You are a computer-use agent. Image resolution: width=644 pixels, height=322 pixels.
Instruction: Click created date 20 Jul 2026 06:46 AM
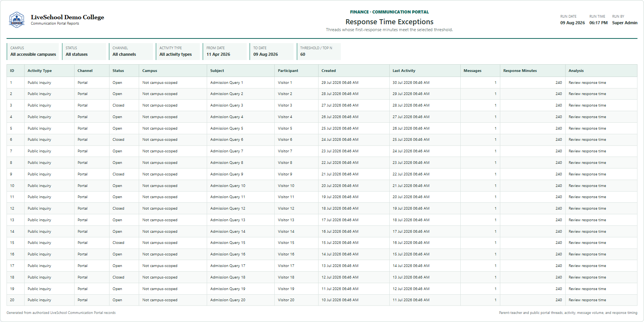(x=340, y=186)
